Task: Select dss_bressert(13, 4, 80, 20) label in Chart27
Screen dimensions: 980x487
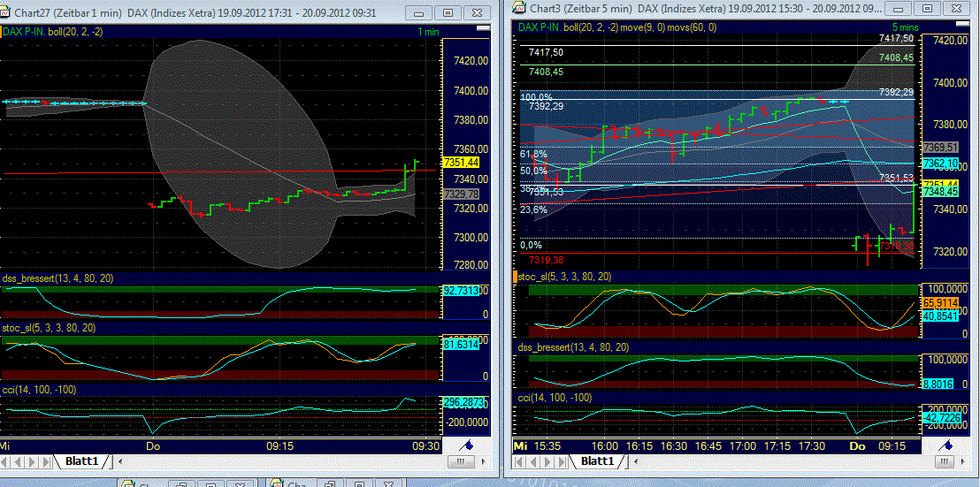Action: point(58,278)
